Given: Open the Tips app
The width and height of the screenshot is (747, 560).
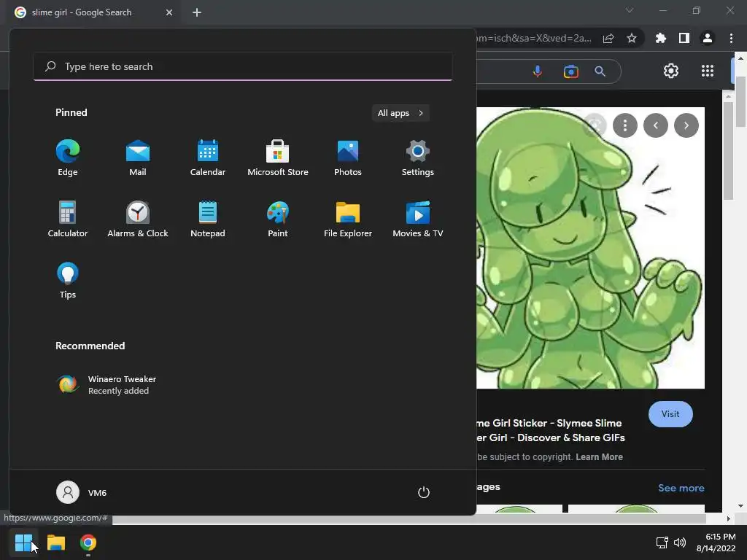Looking at the screenshot, I should pos(68,281).
